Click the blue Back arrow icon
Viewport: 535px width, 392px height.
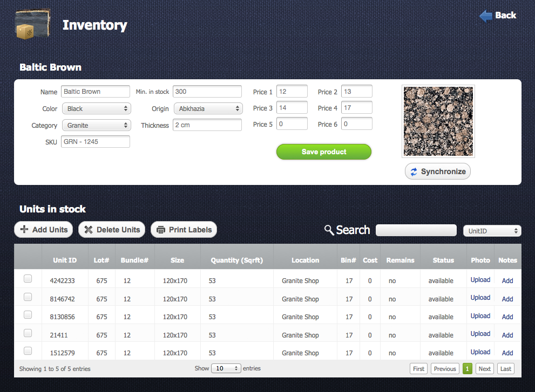[x=486, y=16]
